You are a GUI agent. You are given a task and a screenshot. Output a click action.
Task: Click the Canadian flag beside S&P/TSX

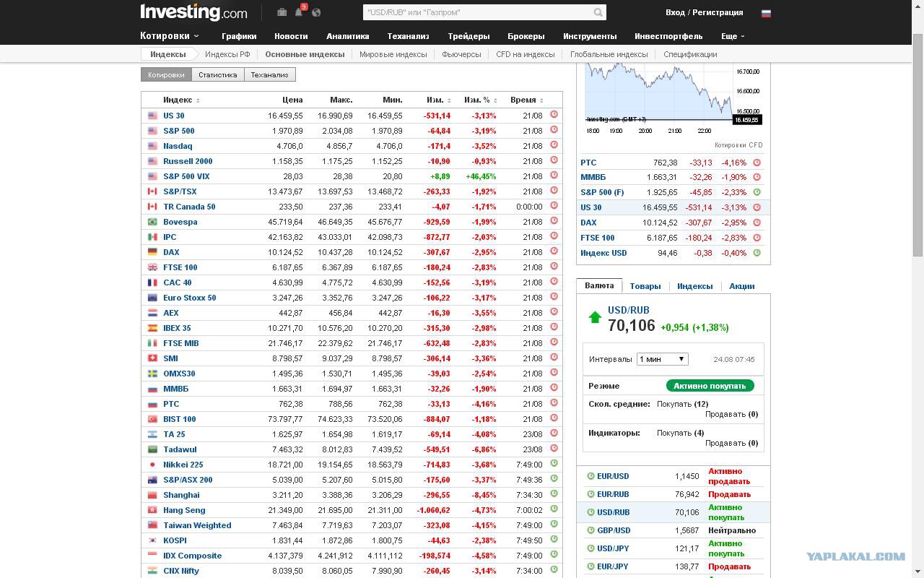pyautogui.click(x=152, y=191)
